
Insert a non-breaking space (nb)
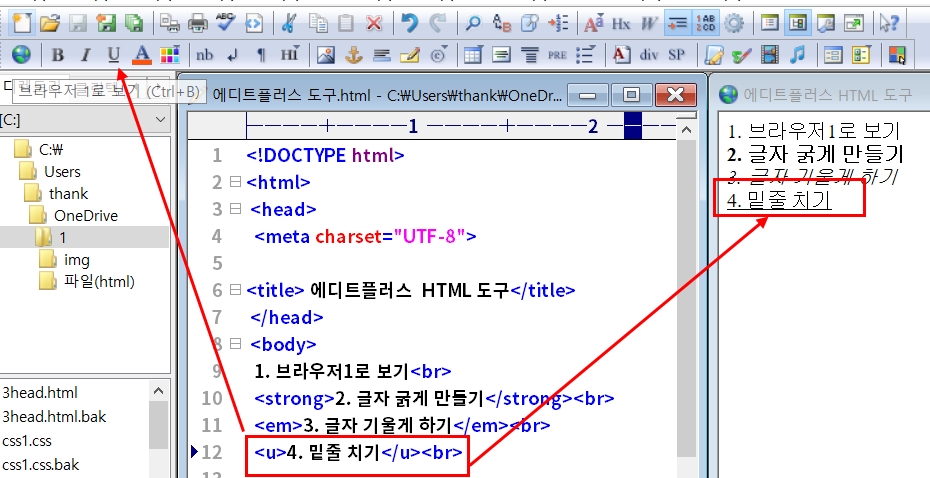205,55
